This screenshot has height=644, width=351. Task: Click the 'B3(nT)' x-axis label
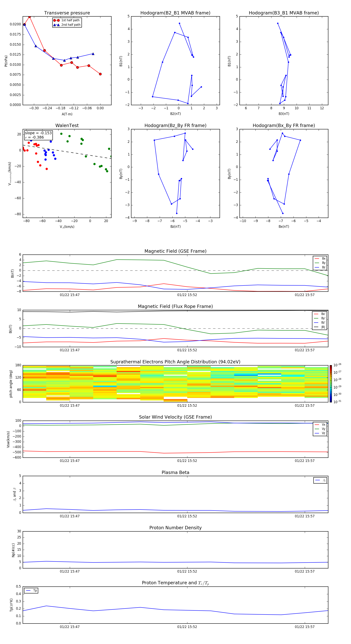pos(284,114)
